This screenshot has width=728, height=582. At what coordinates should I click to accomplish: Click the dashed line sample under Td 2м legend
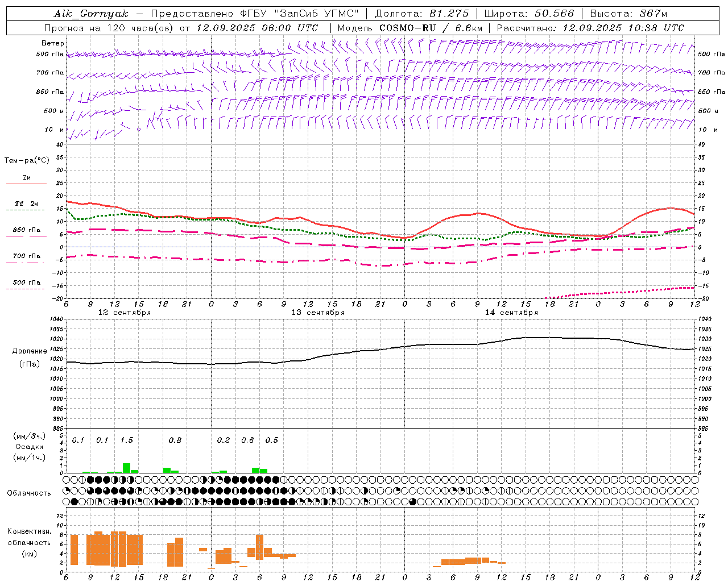click(x=25, y=210)
